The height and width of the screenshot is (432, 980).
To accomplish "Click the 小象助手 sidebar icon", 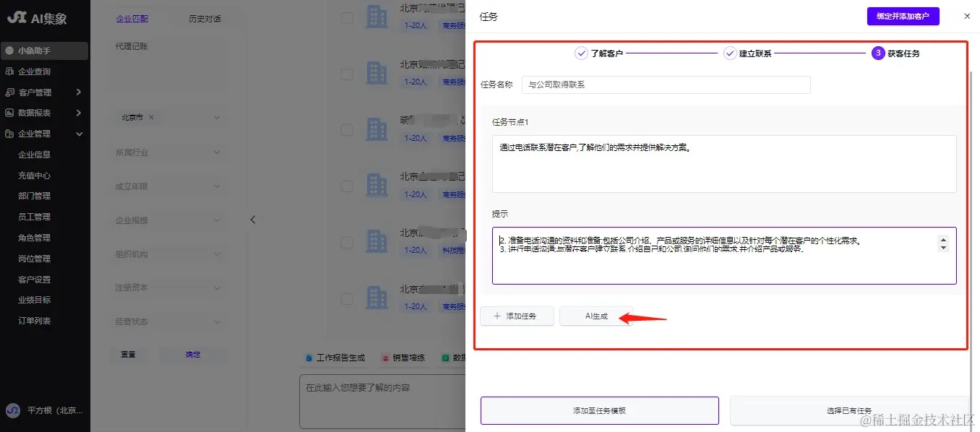I will coord(9,51).
